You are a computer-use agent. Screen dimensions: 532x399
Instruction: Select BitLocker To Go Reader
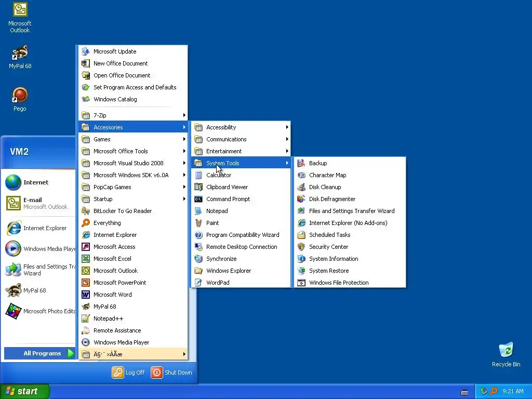coord(133,211)
